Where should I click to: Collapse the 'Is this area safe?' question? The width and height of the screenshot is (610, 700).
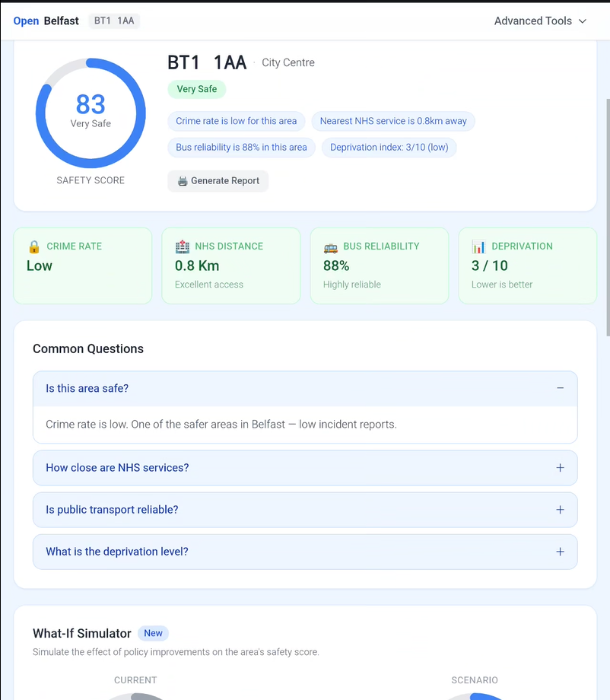point(305,388)
